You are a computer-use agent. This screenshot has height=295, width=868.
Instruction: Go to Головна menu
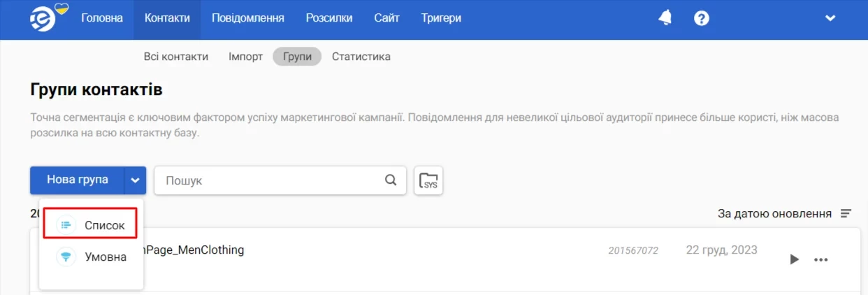pyautogui.click(x=102, y=18)
